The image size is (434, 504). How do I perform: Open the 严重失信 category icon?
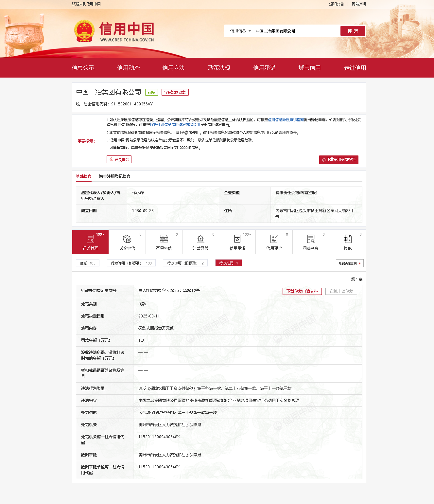tap(164, 239)
